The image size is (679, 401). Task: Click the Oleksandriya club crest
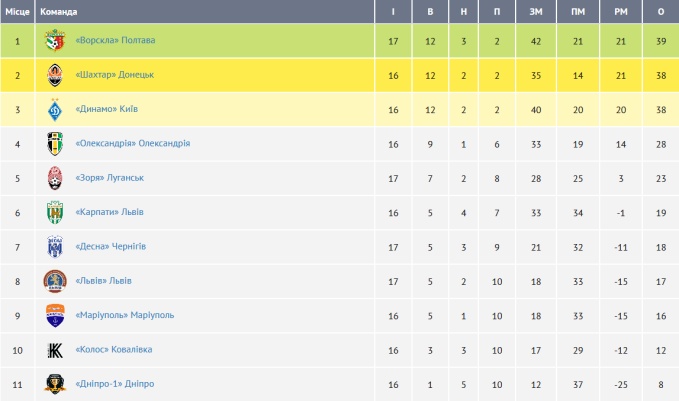coord(55,144)
